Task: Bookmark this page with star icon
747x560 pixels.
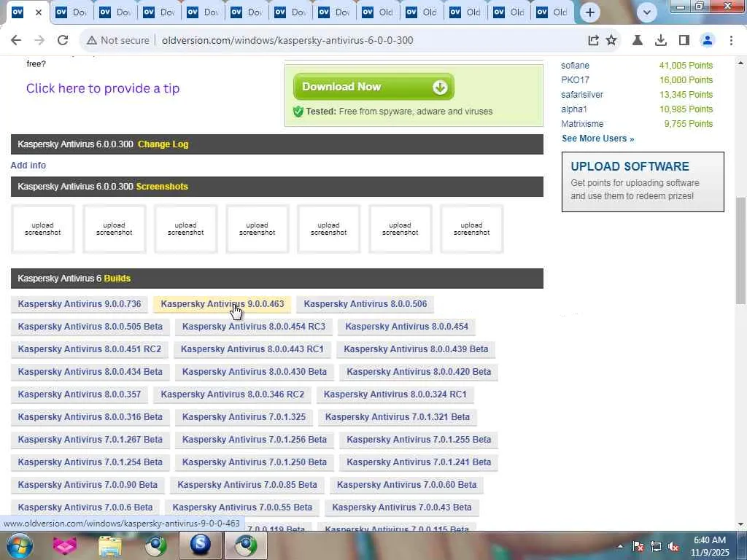Action: tap(611, 41)
